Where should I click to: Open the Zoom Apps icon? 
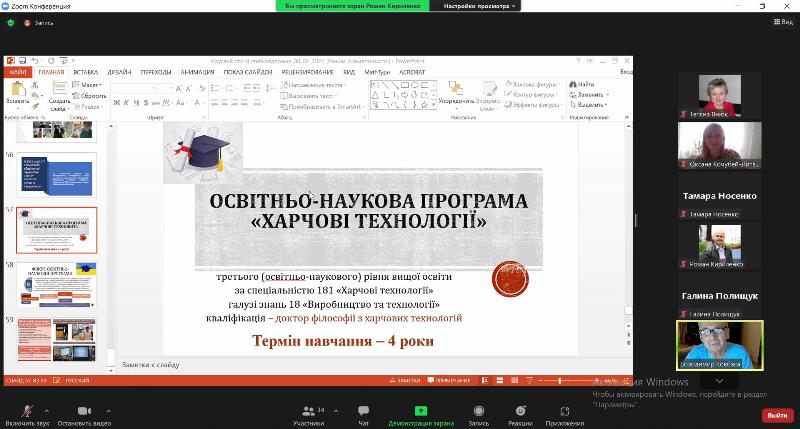564,411
